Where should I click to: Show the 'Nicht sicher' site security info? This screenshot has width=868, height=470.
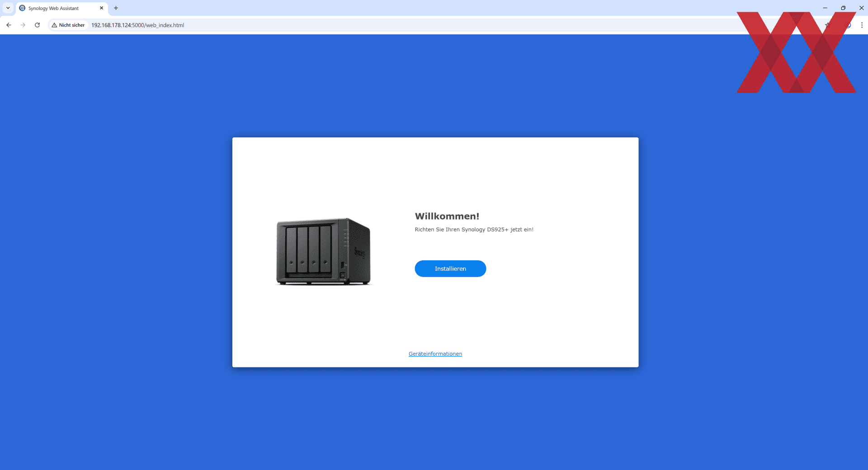click(x=68, y=25)
